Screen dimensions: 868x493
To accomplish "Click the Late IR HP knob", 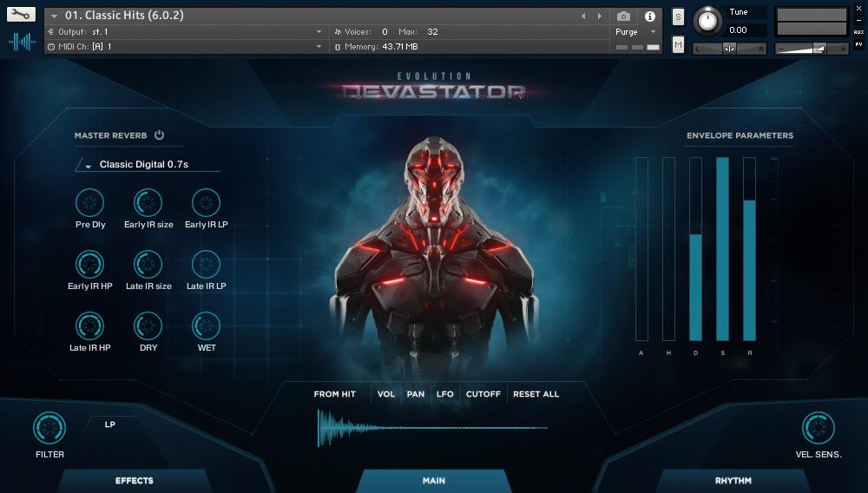I will click(x=89, y=325).
